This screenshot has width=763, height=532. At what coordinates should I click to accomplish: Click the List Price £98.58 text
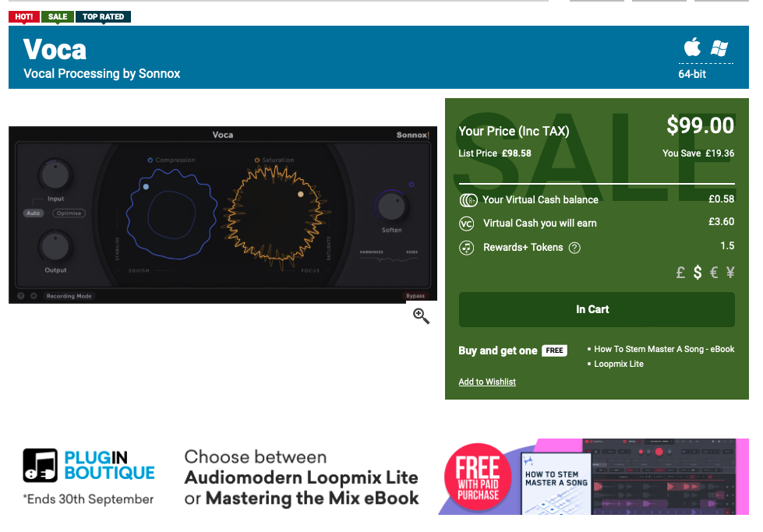[495, 153]
